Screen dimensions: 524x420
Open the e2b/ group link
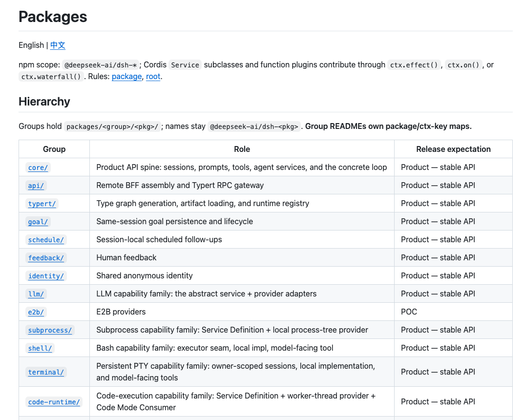(x=36, y=312)
